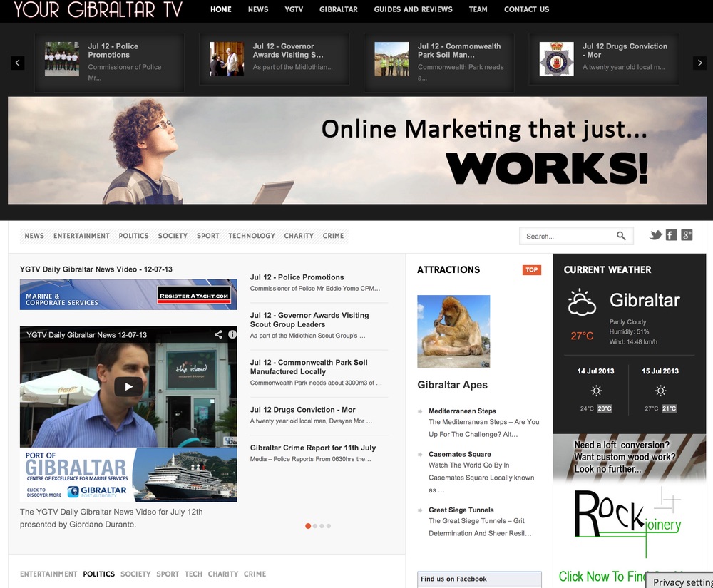Switch to the bottom CRIME tab
Image resolution: width=713 pixels, height=588 pixels.
pyautogui.click(x=255, y=574)
